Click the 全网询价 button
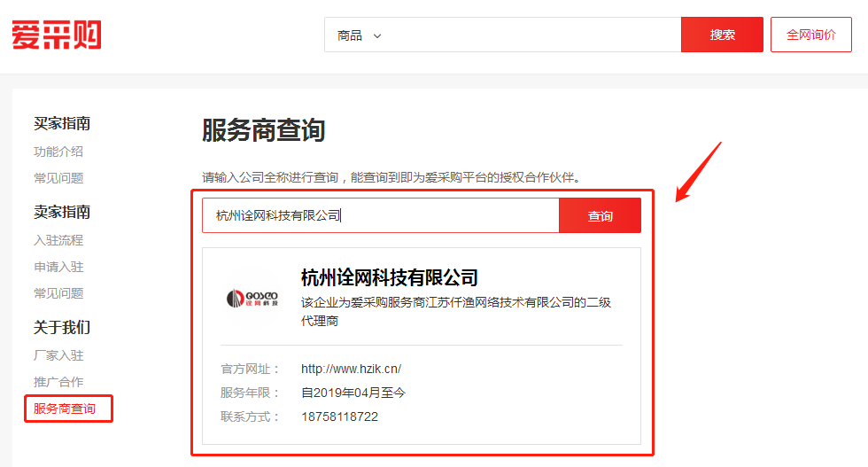This screenshot has height=467, width=868. coord(811,35)
